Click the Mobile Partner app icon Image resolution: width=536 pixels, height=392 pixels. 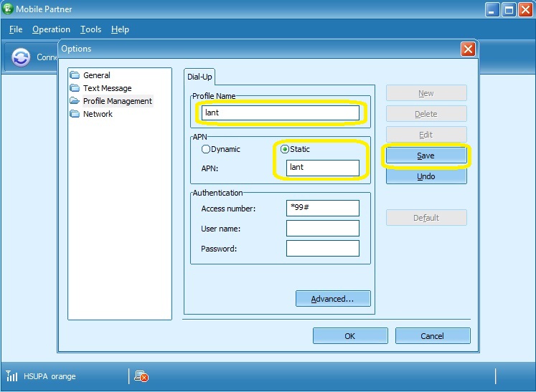(x=9, y=10)
